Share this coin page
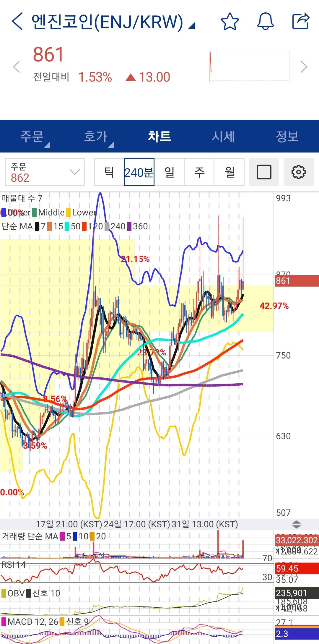This screenshot has width=319, height=644. [301, 21]
